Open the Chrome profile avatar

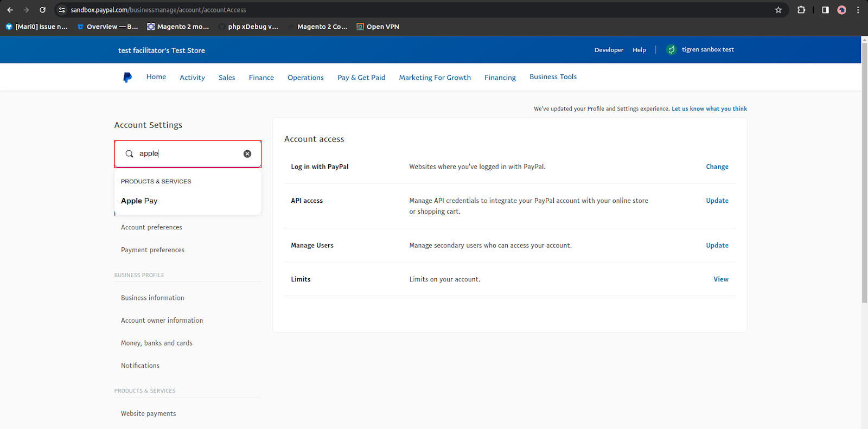click(842, 10)
